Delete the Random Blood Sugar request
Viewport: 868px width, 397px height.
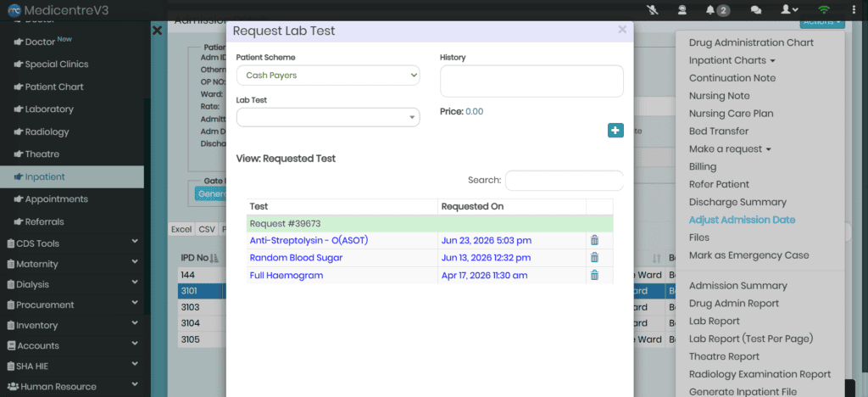594,258
